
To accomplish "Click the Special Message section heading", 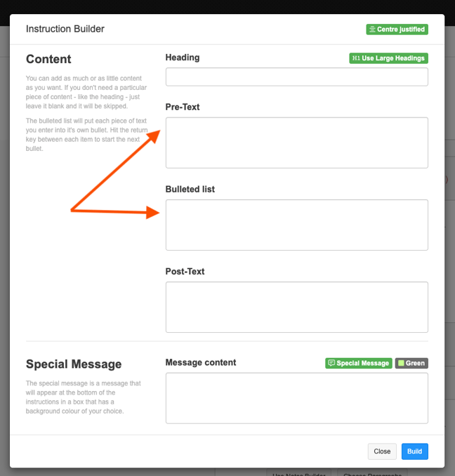I will (74, 364).
